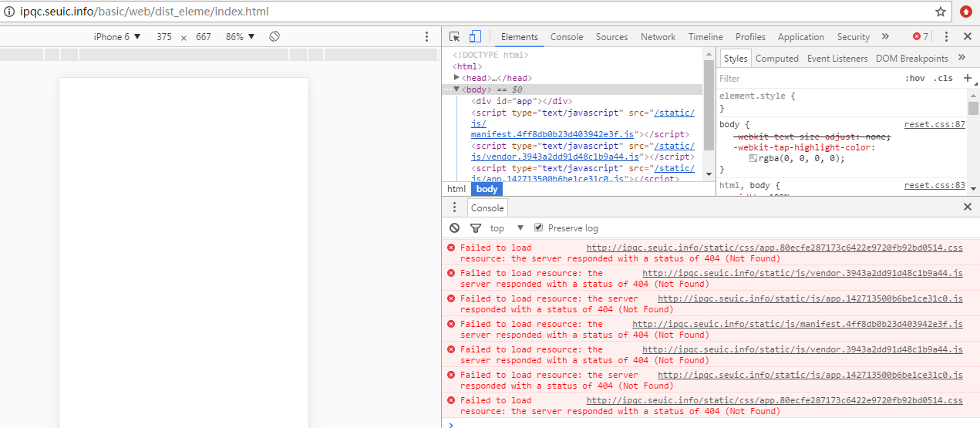Click the 375 width input
Image resolution: width=980 pixels, height=428 pixels.
164,37
